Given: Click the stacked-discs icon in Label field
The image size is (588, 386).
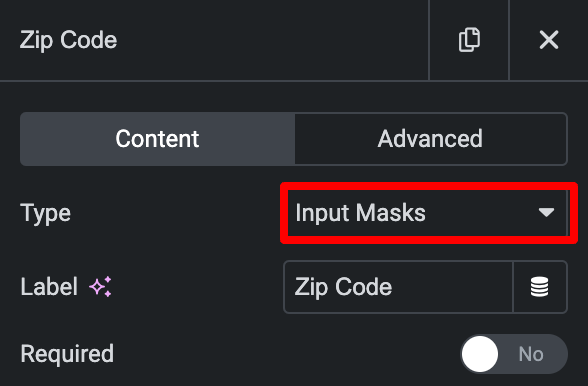Looking at the screenshot, I should 540,287.
